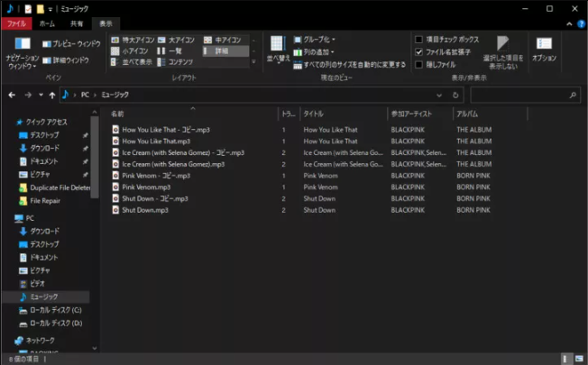Open the address bar history dropdown
The height and width of the screenshot is (365, 588).
[x=439, y=96]
